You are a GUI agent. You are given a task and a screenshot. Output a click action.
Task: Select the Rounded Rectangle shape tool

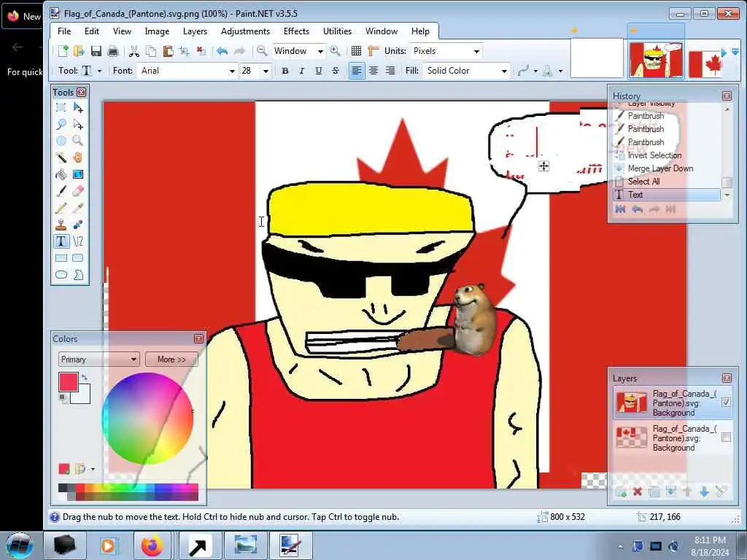[78, 258]
